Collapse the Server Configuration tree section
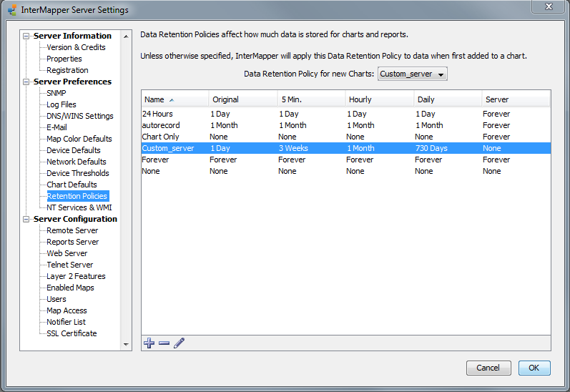The image size is (570, 392). (x=27, y=219)
